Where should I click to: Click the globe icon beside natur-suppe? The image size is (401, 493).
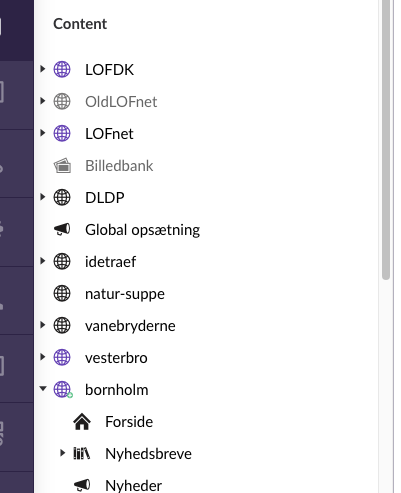(x=62, y=293)
